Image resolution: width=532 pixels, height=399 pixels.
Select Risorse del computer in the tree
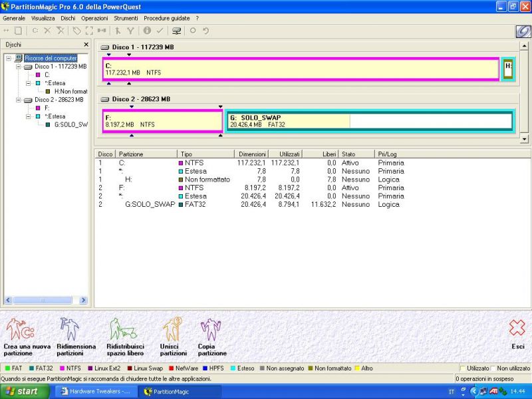point(51,59)
